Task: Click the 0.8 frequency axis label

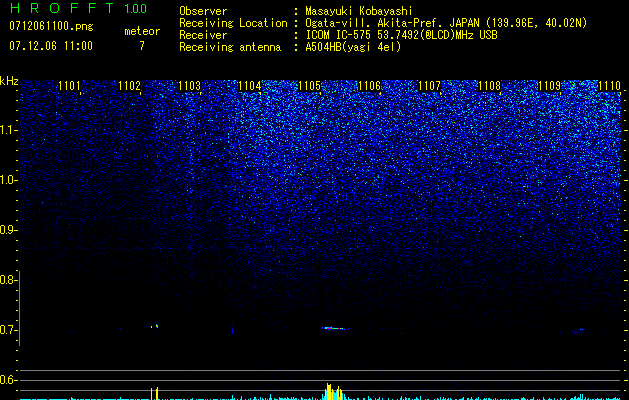Action: coord(8,280)
